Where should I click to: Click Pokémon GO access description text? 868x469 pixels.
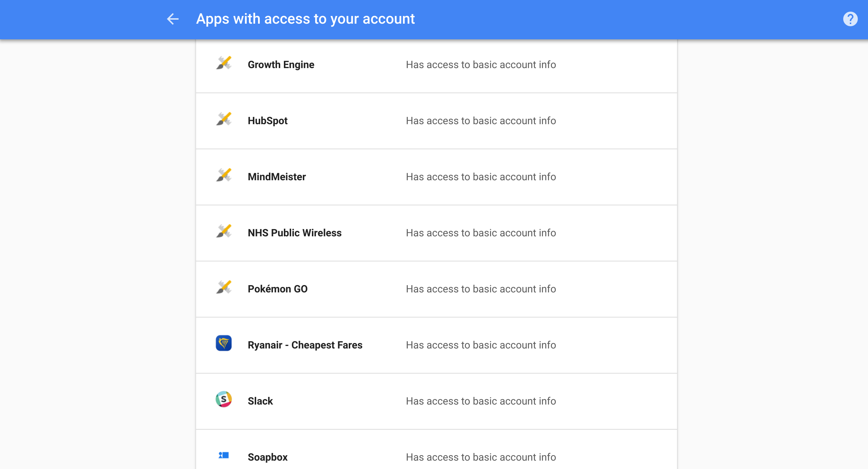click(481, 289)
